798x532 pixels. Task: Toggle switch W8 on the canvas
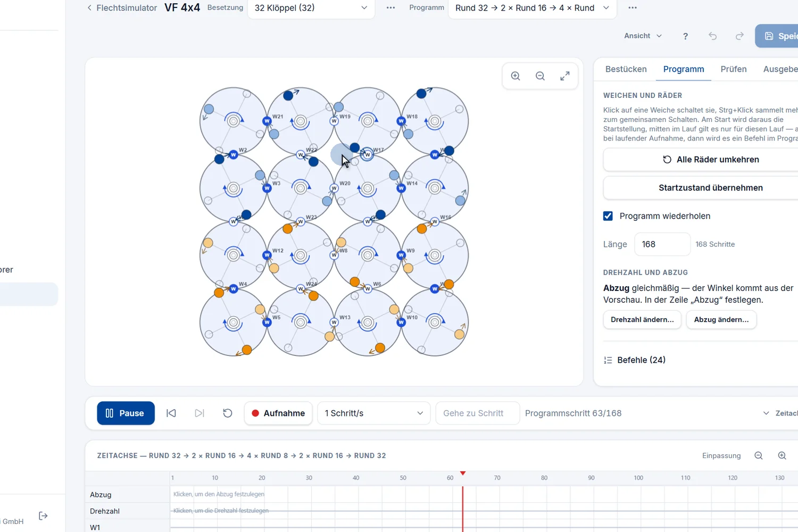(334, 255)
